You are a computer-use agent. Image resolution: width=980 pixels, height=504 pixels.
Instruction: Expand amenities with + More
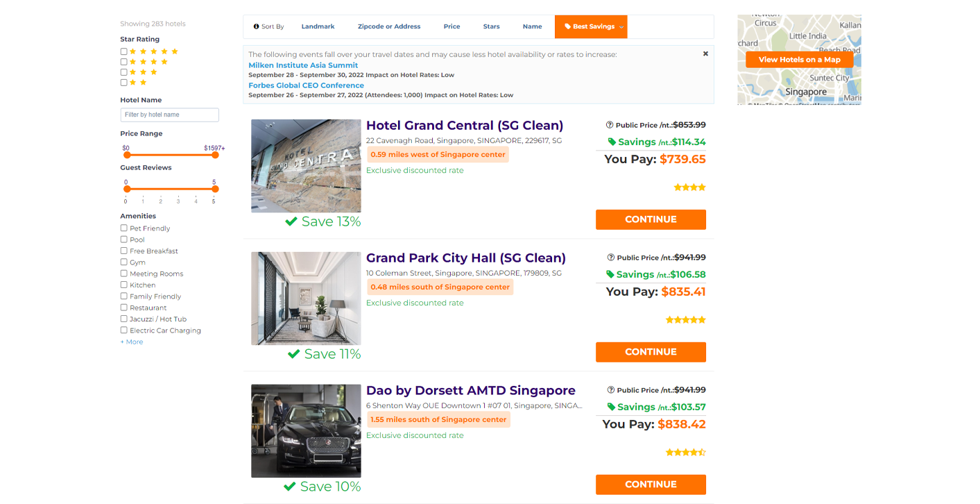[132, 342]
